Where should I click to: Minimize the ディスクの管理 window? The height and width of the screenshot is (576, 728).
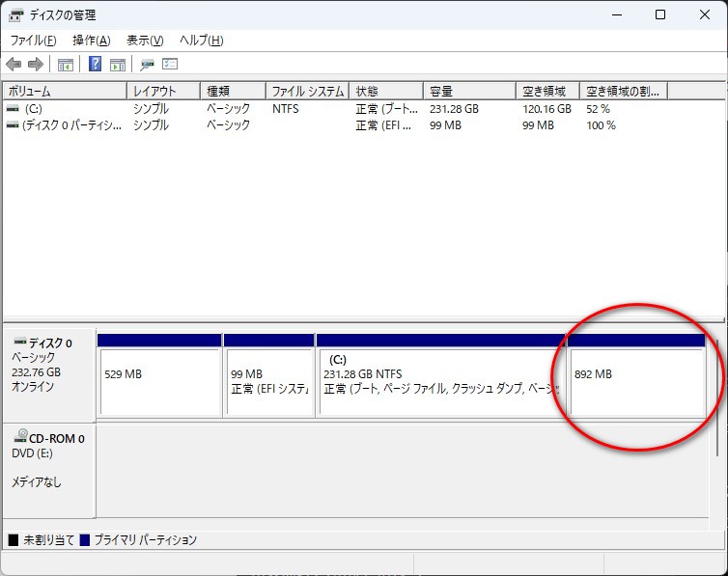click(x=617, y=14)
